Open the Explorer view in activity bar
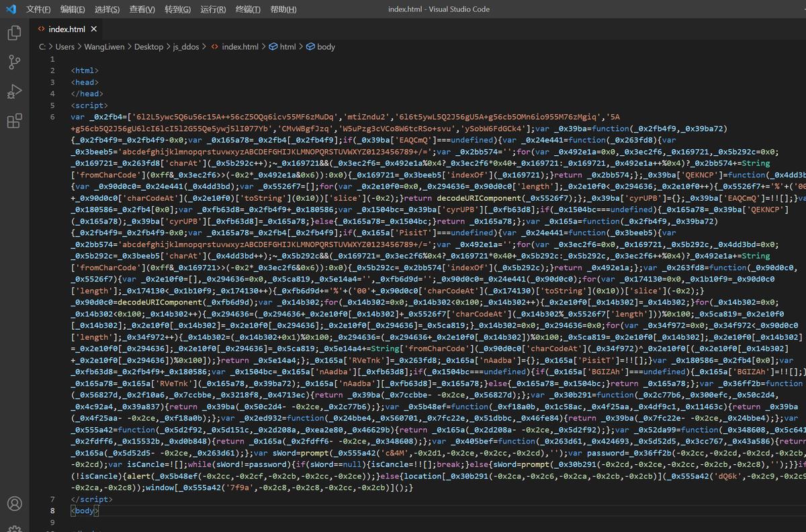Image resolution: width=806 pixels, height=532 pixels. pos(14,33)
